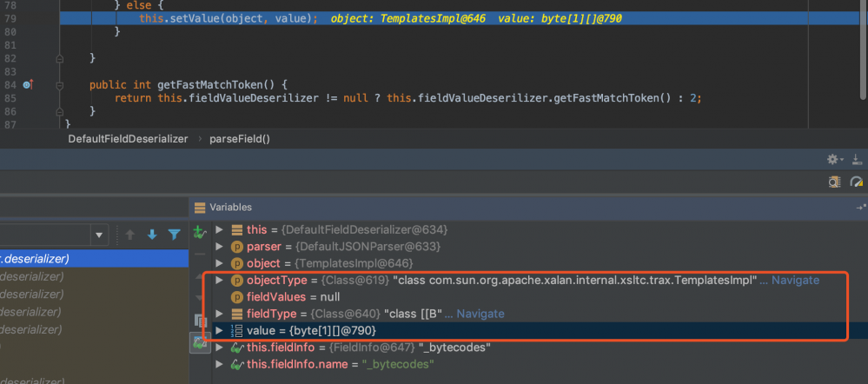Click the 'p' parameter icon beside fieldValues

click(237, 297)
